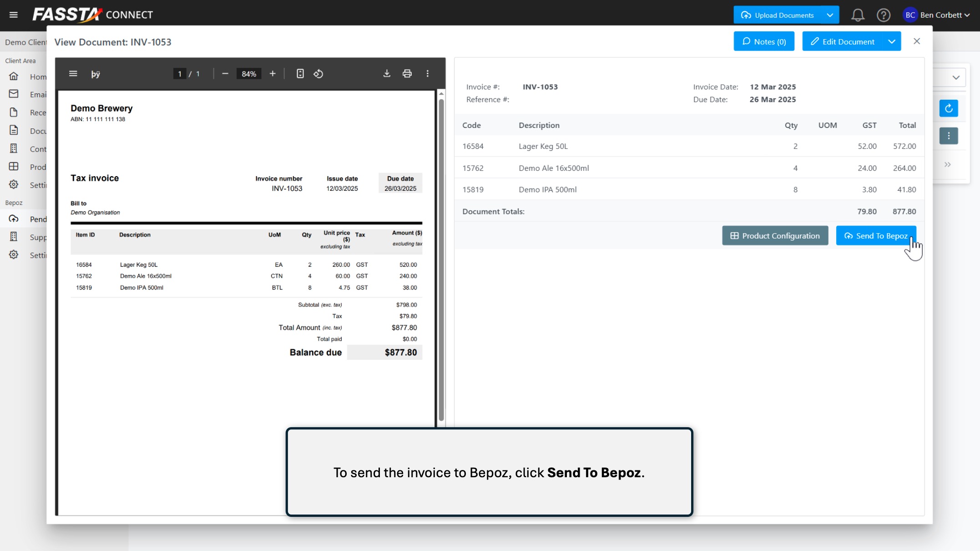Viewport: 980px width, 551px height.
Task: Click the Bepoz suppliers building icon
Action: click(x=14, y=237)
